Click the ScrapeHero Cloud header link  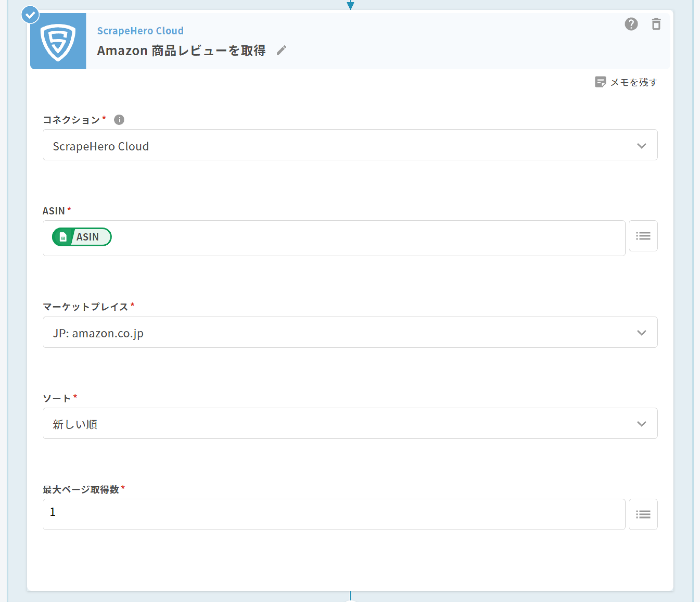(x=140, y=31)
